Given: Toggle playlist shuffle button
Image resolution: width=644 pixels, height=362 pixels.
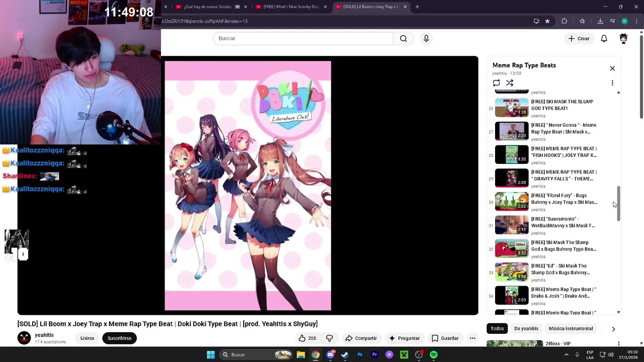Looking at the screenshot, I should point(510,83).
